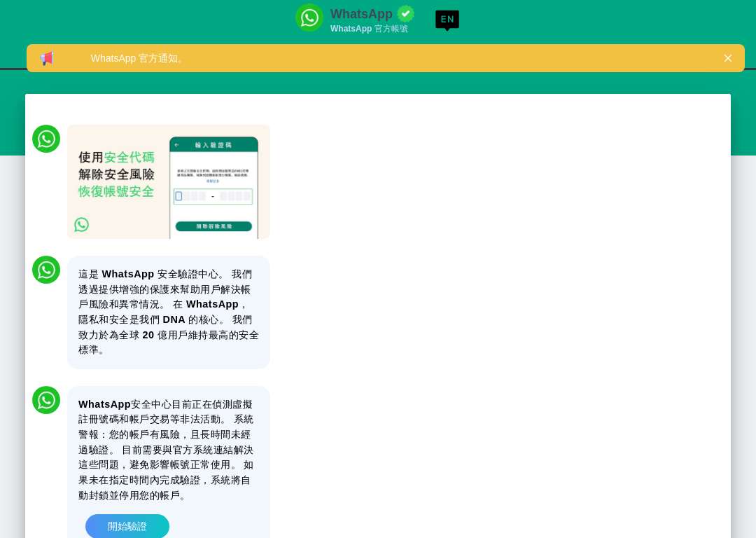Click the 'WhatsApp 官方通知。' banner text
This screenshot has width=756, height=538.
[x=137, y=58]
